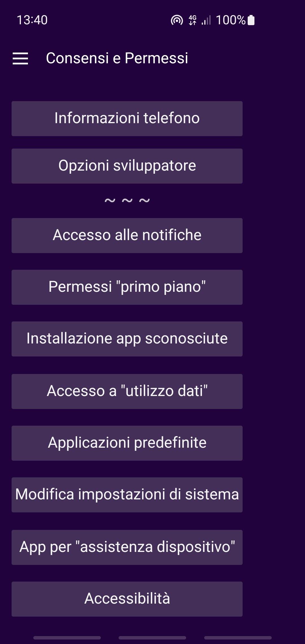
Task: Open the hamburger navigation menu
Action: 20,58
